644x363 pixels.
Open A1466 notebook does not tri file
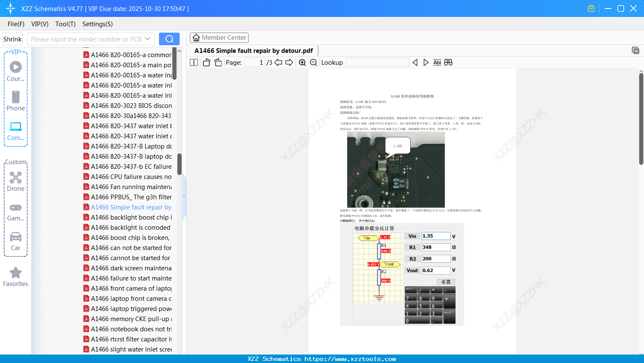pyautogui.click(x=127, y=329)
